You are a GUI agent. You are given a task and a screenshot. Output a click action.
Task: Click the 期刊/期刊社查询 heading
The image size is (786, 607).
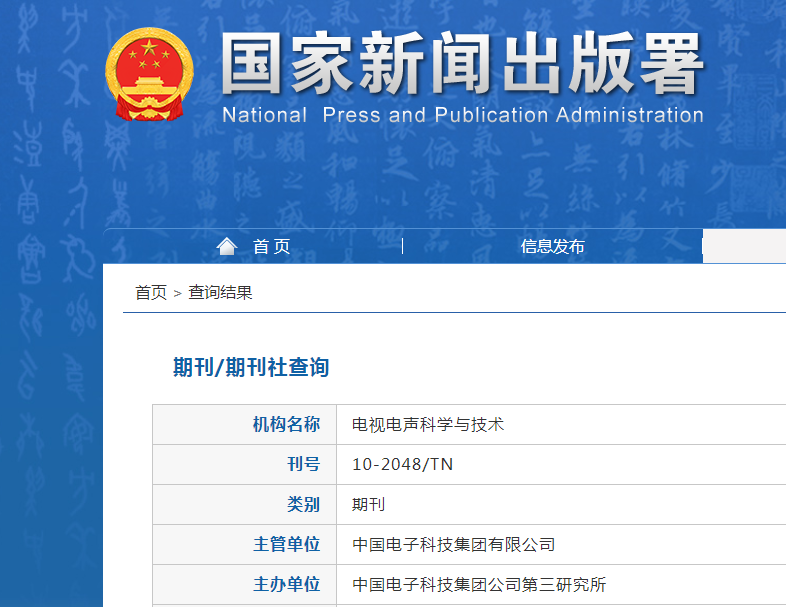coord(251,368)
